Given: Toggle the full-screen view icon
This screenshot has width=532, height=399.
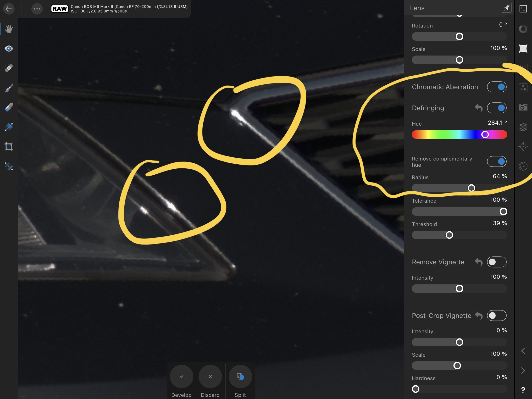Looking at the screenshot, I should pyautogui.click(x=523, y=9).
